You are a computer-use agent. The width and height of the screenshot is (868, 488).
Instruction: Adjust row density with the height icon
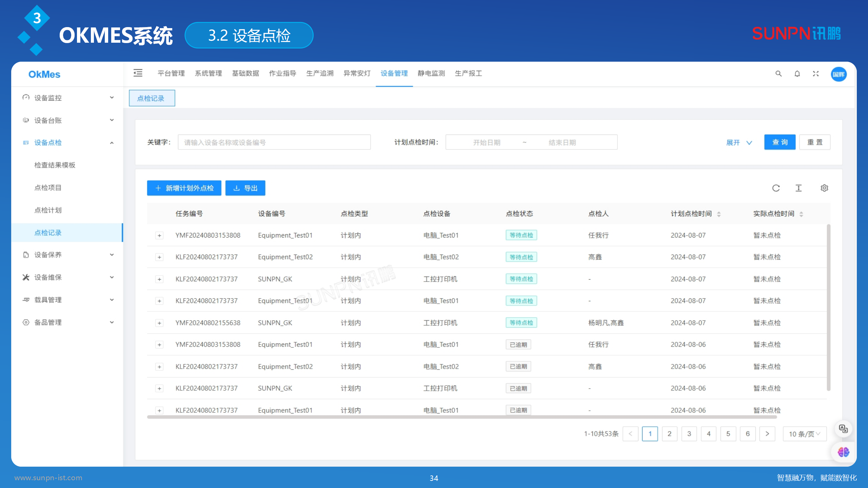[x=798, y=188]
